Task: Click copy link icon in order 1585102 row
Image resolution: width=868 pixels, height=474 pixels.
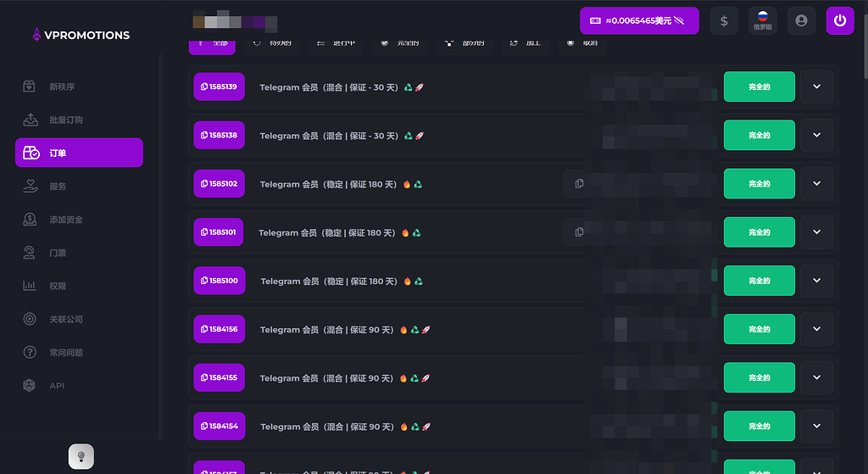Action: pyautogui.click(x=579, y=183)
